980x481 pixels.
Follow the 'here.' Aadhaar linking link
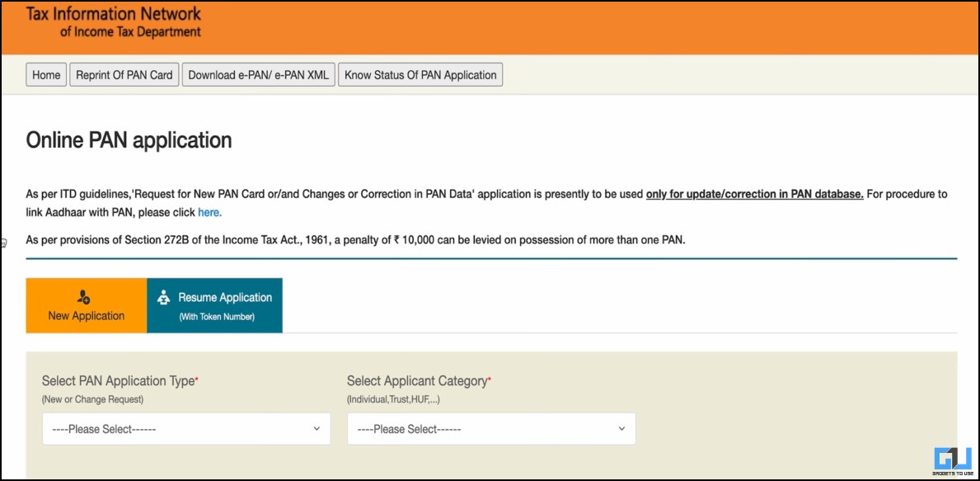(x=209, y=213)
